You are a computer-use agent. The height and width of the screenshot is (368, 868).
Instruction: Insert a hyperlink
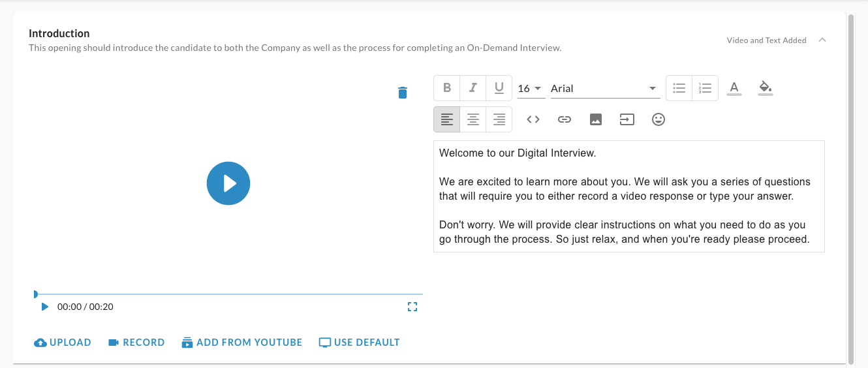(565, 119)
